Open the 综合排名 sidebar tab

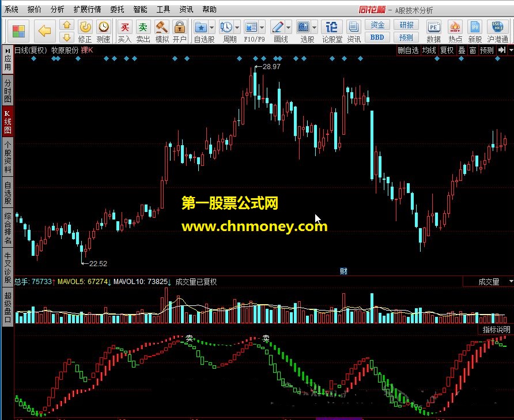pos(8,228)
